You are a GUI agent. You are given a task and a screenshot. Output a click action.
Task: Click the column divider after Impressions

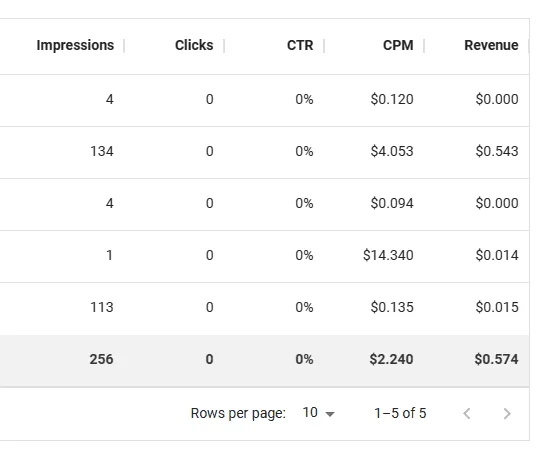[124, 46]
